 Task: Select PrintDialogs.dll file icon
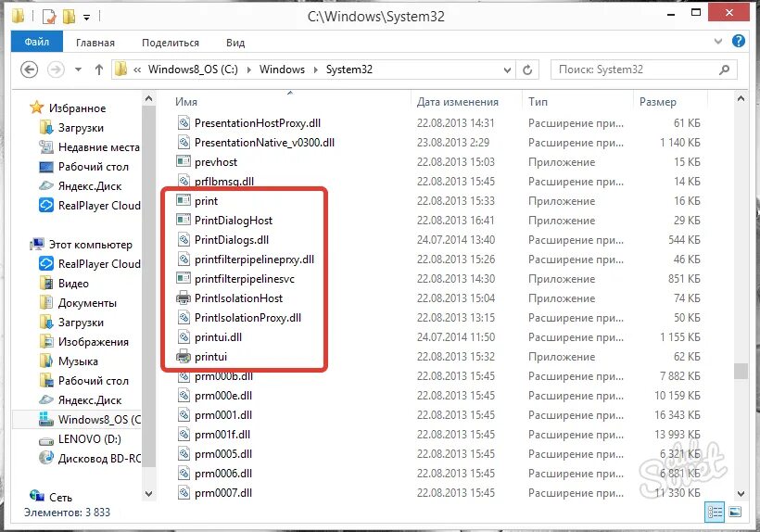pyautogui.click(x=184, y=240)
